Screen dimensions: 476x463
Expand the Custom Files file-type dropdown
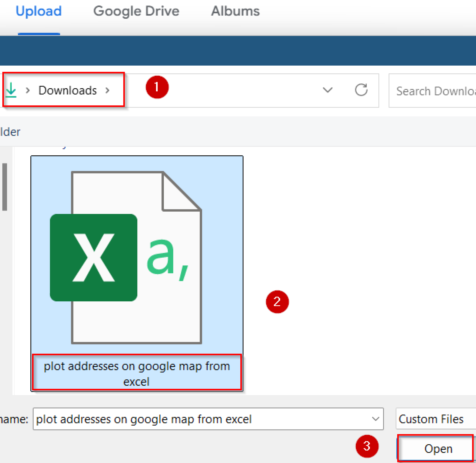tap(434, 419)
